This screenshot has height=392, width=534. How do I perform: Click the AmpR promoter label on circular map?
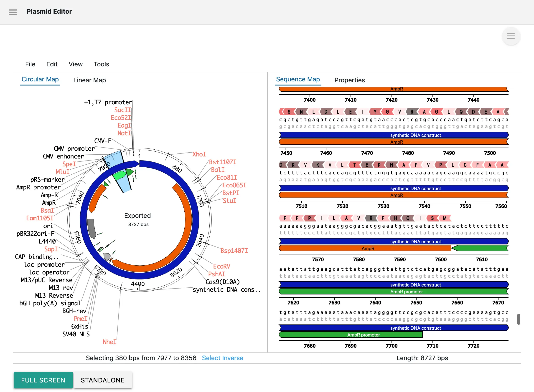(x=38, y=187)
